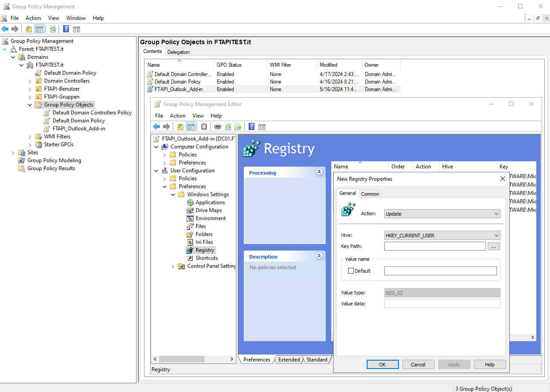Click Cancel in New Registry Properties dialog
This screenshot has height=392, width=550.
click(418, 365)
